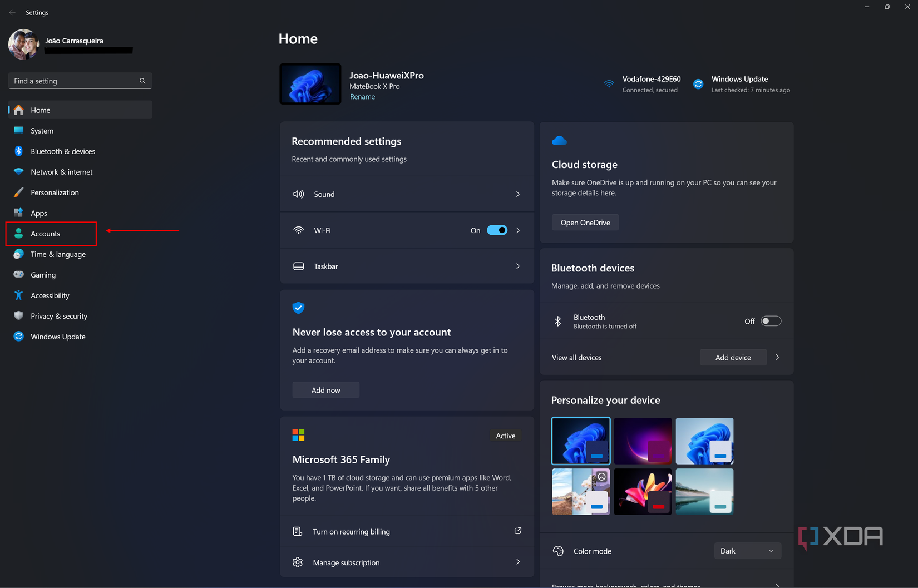This screenshot has height=588, width=918.
Task: Enable the Bluetooth toggle
Action: 771,320
